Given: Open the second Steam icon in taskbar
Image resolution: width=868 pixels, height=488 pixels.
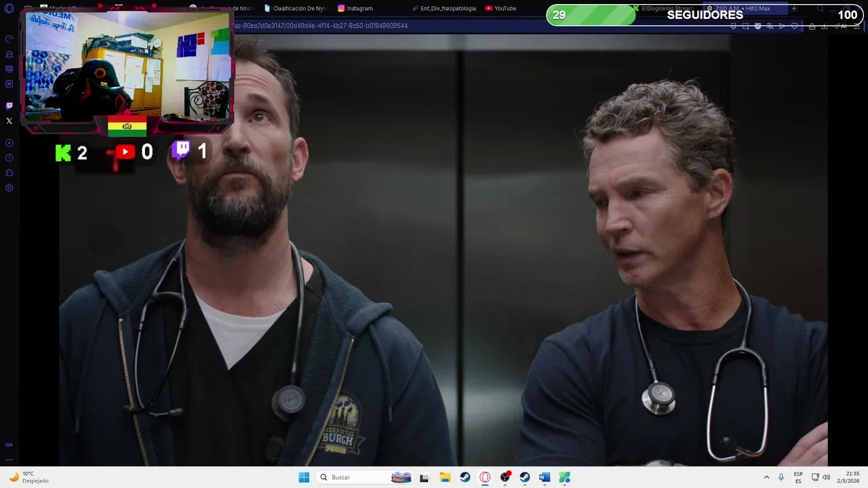Looking at the screenshot, I should (x=524, y=478).
